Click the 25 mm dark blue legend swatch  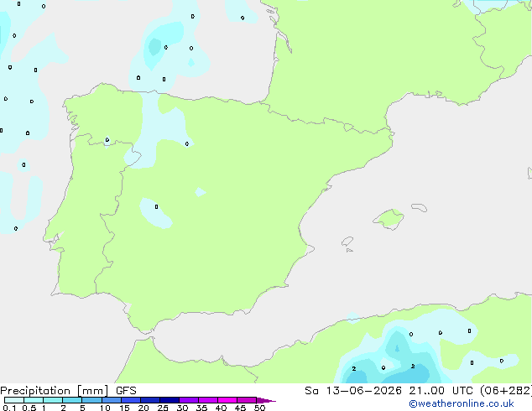[x=169, y=400]
